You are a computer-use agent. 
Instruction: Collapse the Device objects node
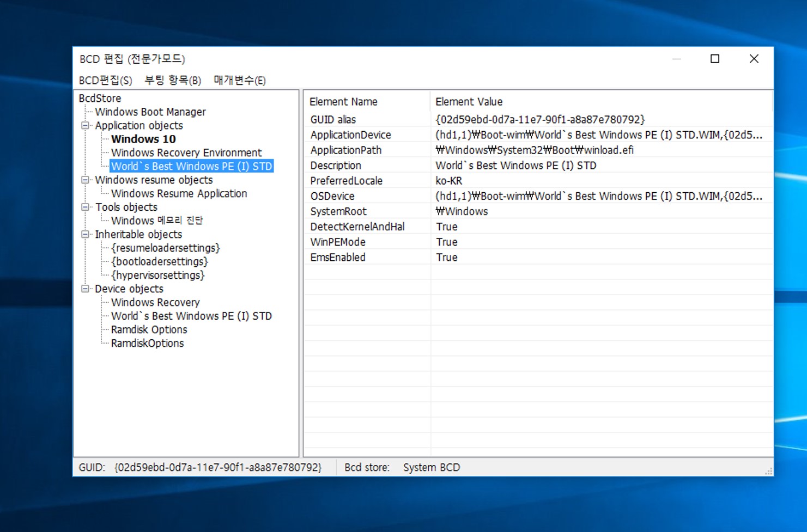click(x=86, y=289)
